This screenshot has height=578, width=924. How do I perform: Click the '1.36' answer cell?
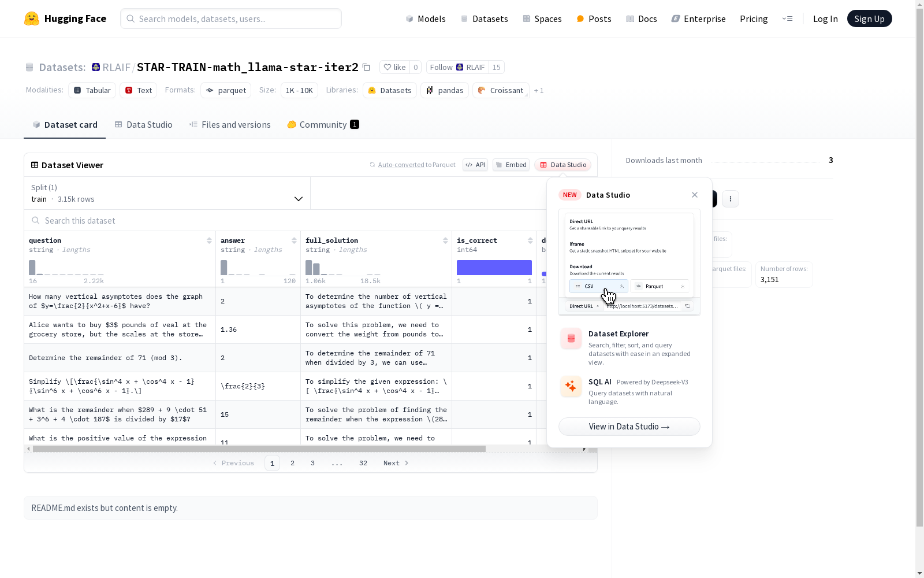[258, 329]
